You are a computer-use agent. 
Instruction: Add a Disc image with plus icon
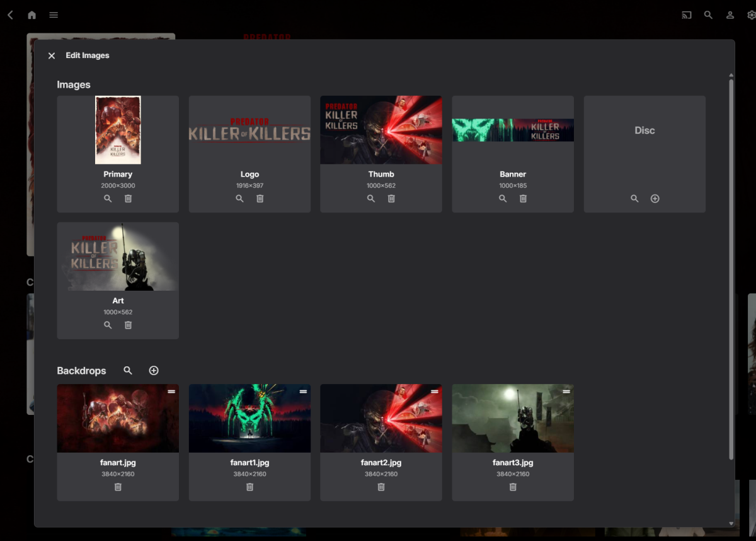coord(655,199)
